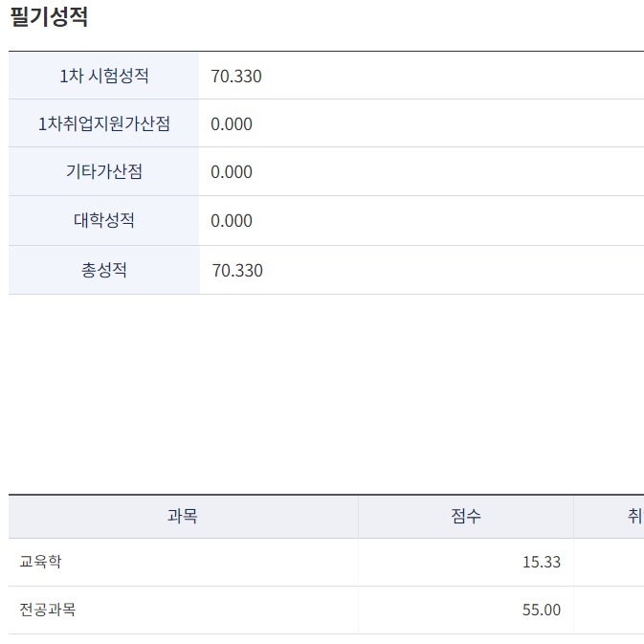Click the 총성적 value 70.330
Image resolution: width=644 pixels, height=644 pixels.
(x=237, y=271)
